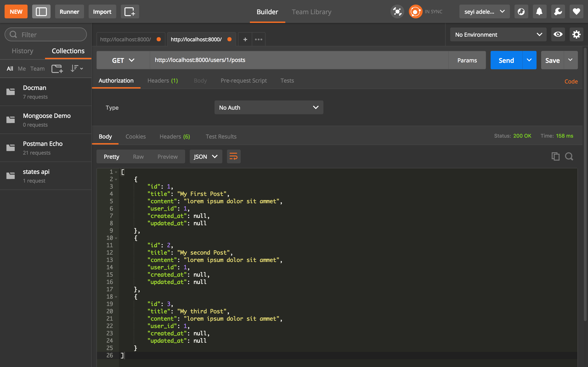Viewport: 588px width, 367px height.
Task: Switch to the History tab
Action: click(23, 51)
